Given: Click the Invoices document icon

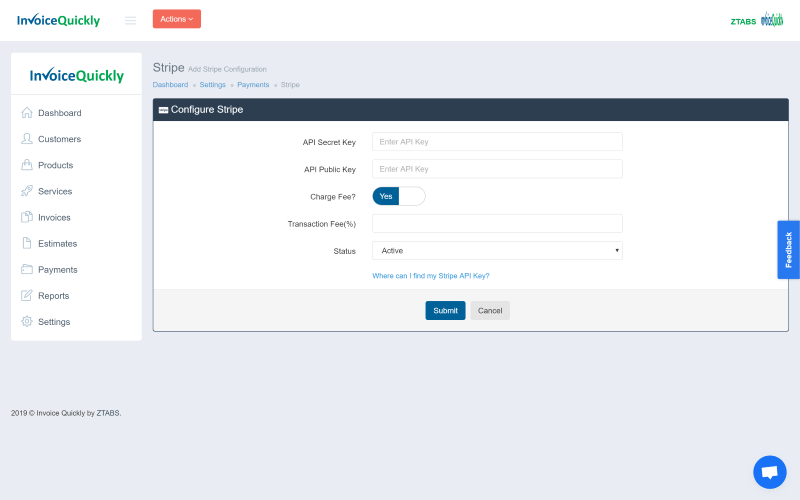Looking at the screenshot, I should click(x=27, y=217).
